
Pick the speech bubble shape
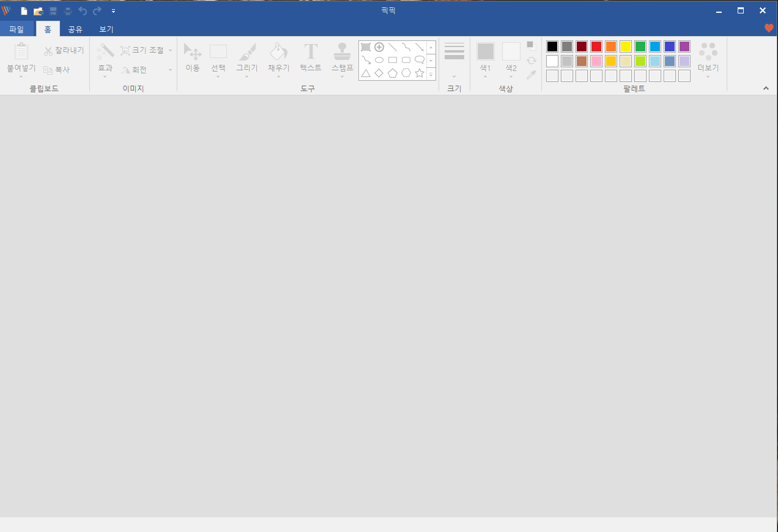[420, 60]
